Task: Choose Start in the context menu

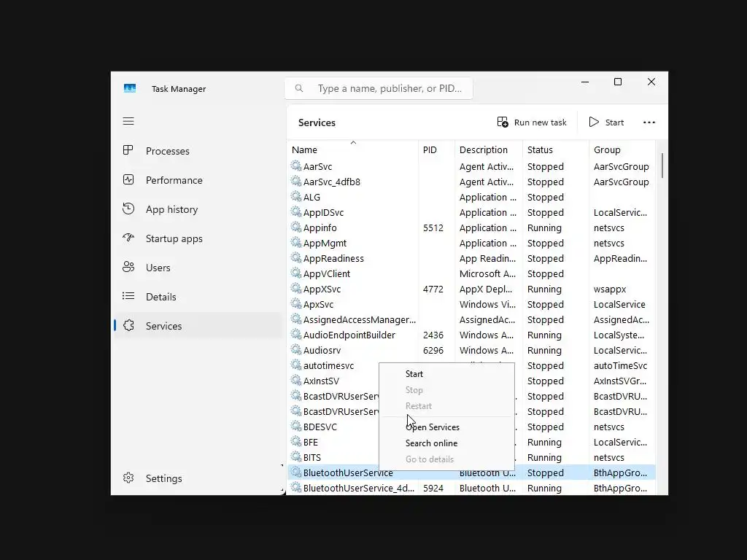Action: [x=446, y=374]
